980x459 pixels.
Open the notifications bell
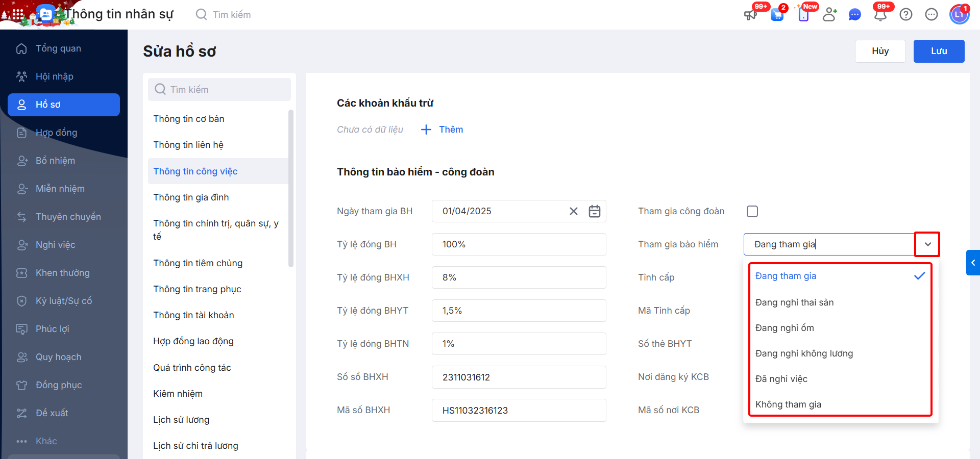click(x=880, y=15)
